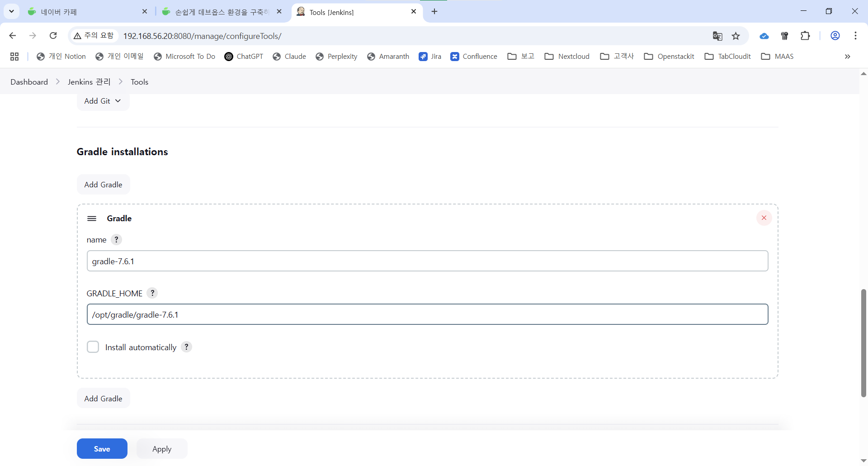This screenshot has height=466, width=868.
Task: Open a new browser tab
Action: (x=434, y=11)
